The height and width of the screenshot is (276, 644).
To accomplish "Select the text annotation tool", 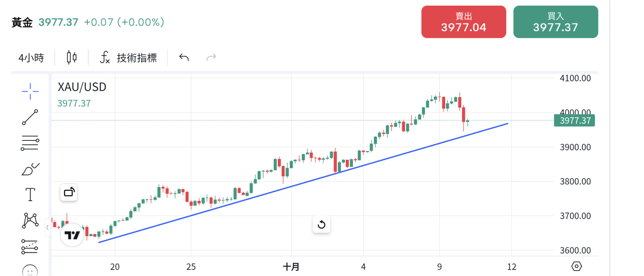I will [x=29, y=194].
